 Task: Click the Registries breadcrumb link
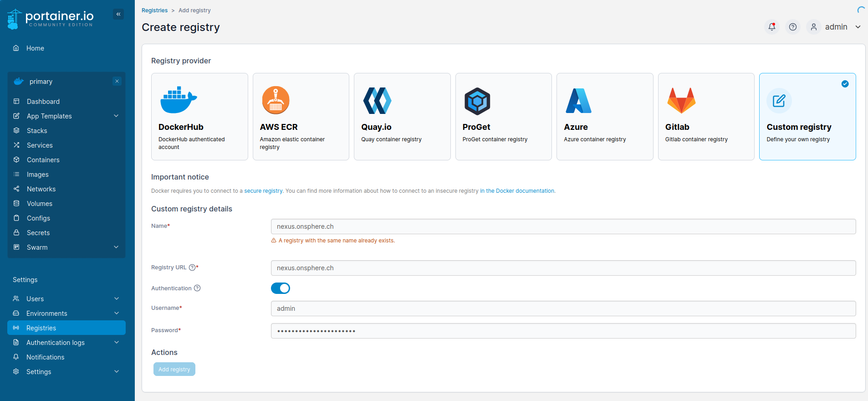point(154,10)
